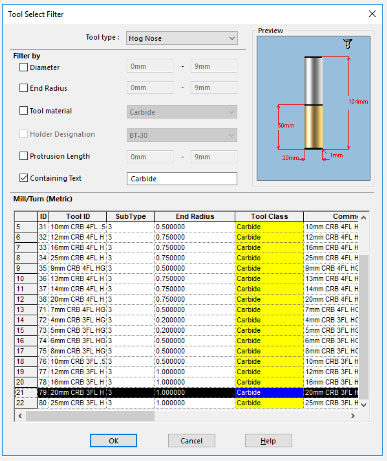The image size is (387, 461).
Task: Click the Cancel button
Action: pos(191,441)
